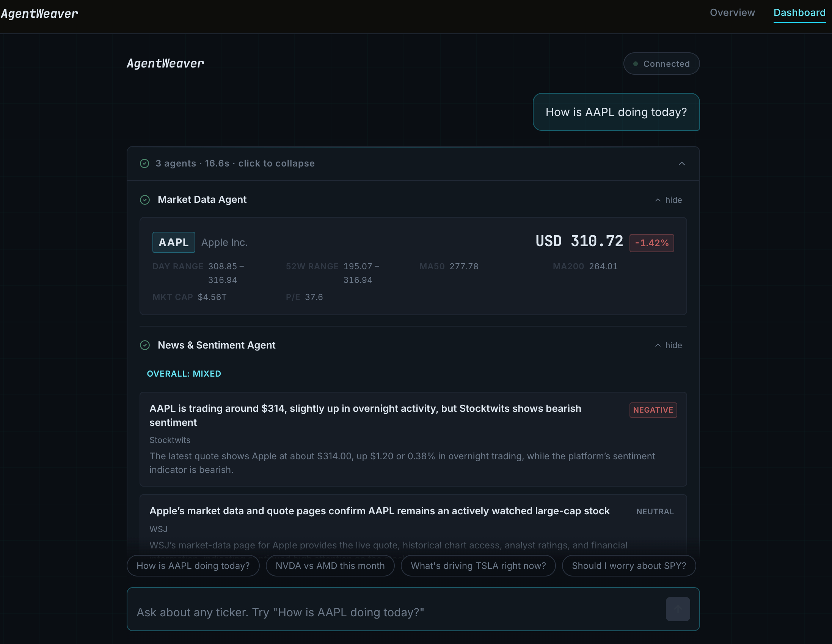
Task: Click the green check icon beside 3 agents
Action: pyautogui.click(x=144, y=163)
